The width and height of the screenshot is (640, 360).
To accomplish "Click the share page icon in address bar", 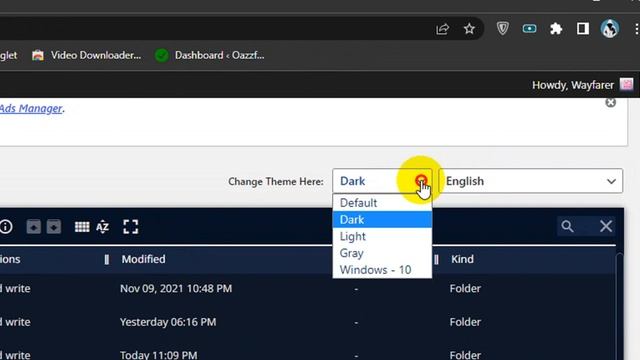I will click(442, 29).
